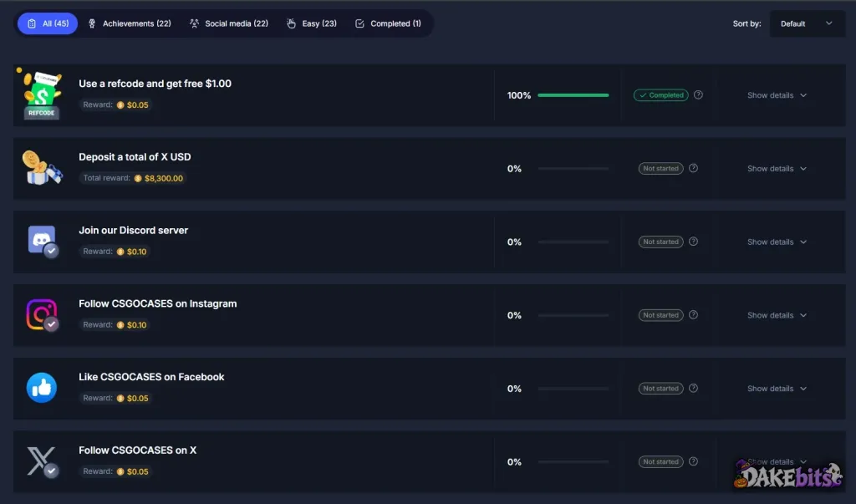Expand Show details for Facebook task
This screenshot has height=504, width=856.
pos(777,388)
